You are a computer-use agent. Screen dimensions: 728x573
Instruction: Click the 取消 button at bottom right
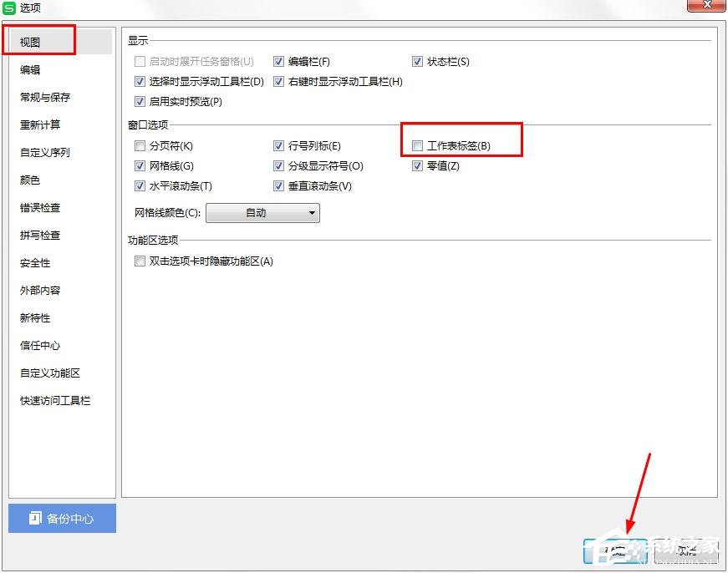[685, 550]
